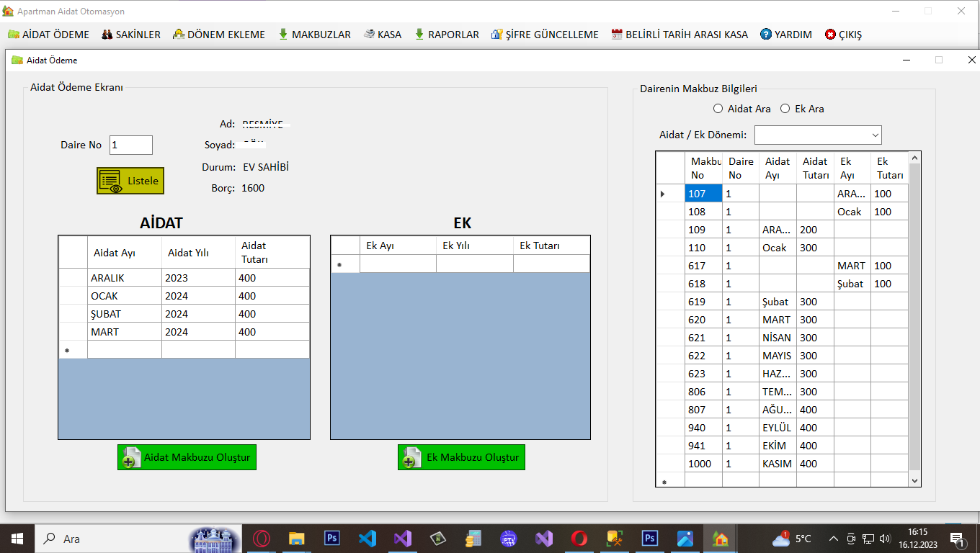Image resolution: width=980 pixels, height=553 pixels.
Task: Open the AİDAT ÖDEME toolbar icon
Action: (14, 35)
